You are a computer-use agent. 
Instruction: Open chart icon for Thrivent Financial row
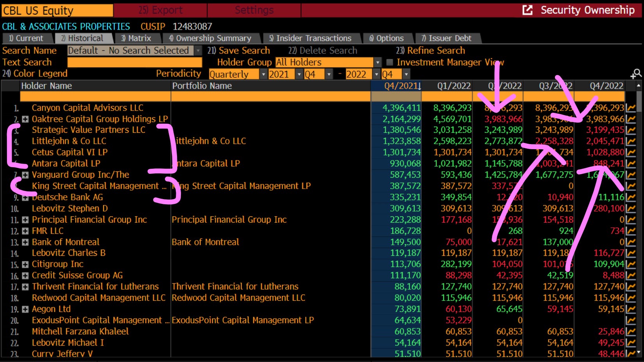[x=630, y=287]
